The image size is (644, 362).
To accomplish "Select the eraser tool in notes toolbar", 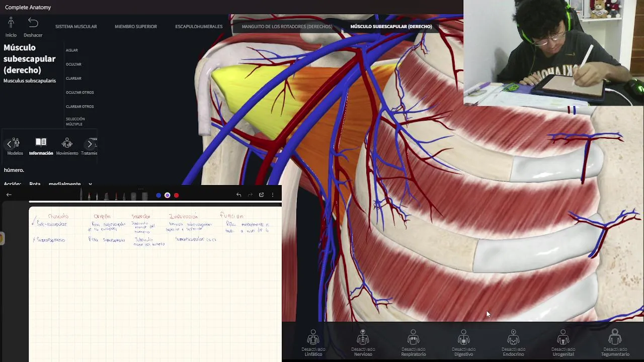I will (x=133, y=196).
